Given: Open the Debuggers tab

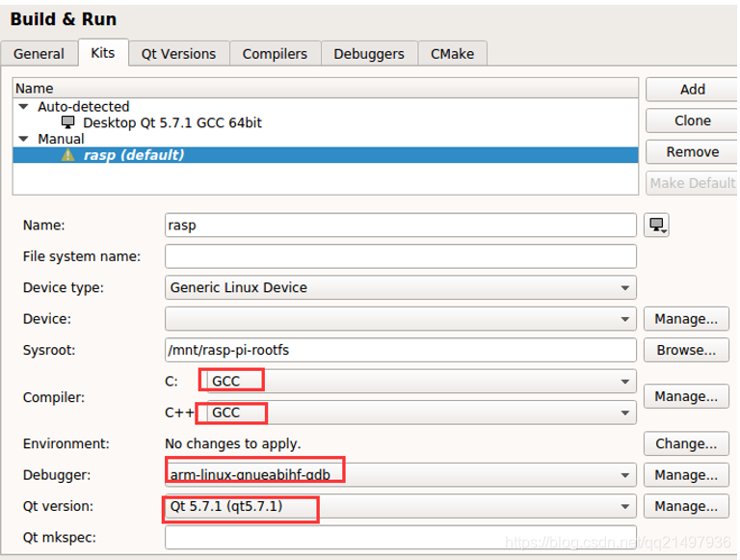Looking at the screenshot, I should 370,54.
